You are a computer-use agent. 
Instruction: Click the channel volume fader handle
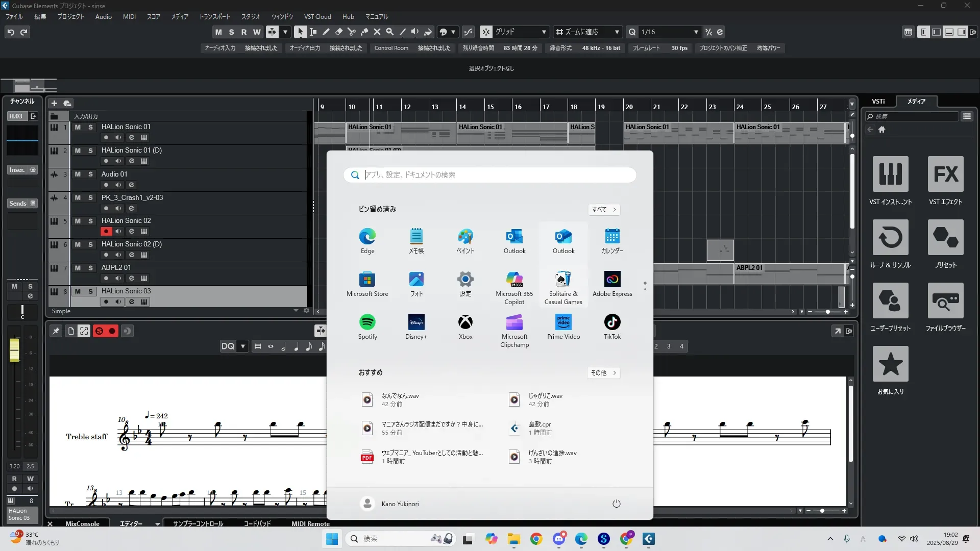(x=14, y=350)
